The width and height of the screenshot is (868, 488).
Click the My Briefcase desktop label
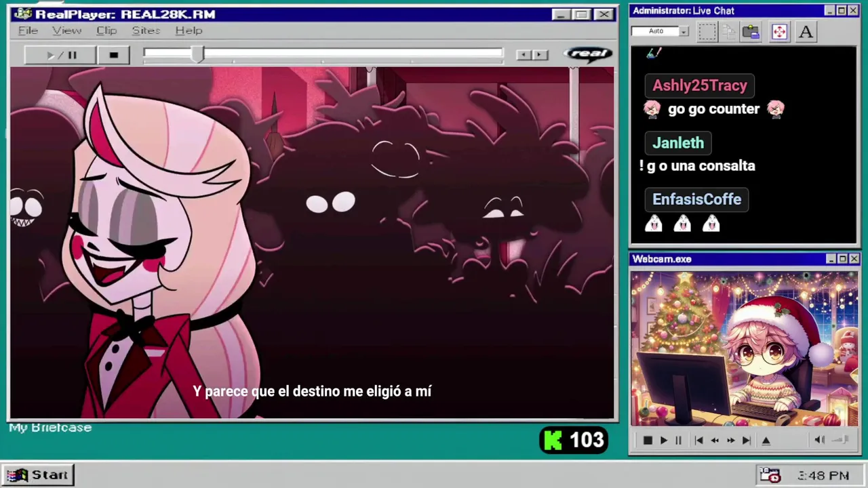click(x=50, y=428)
